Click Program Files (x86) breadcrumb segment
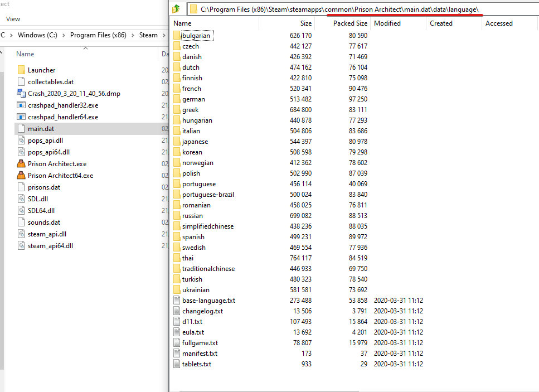This screenshot has height=392, width=539. (x=98, y=35)
